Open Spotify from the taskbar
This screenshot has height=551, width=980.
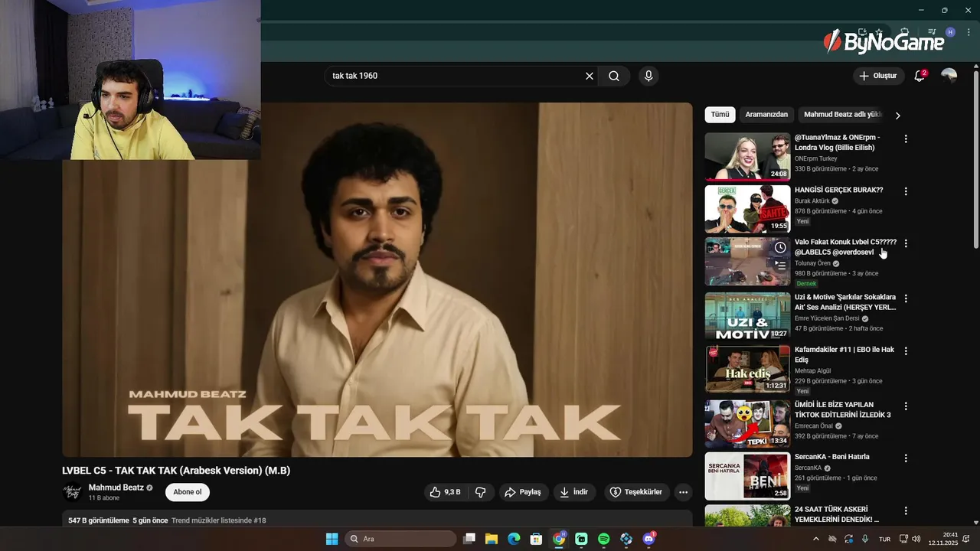click(603, 539)
